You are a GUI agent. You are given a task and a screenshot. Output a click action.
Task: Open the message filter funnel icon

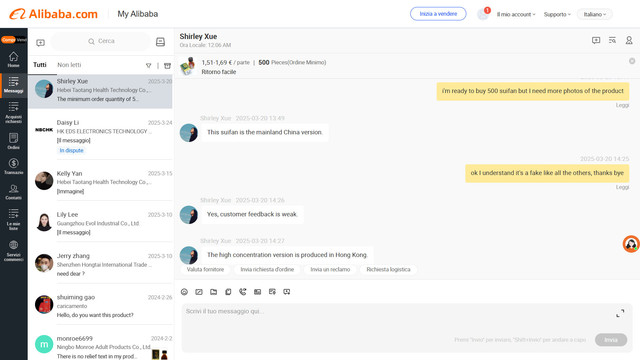pyautogui.click(x=149, y=65)
